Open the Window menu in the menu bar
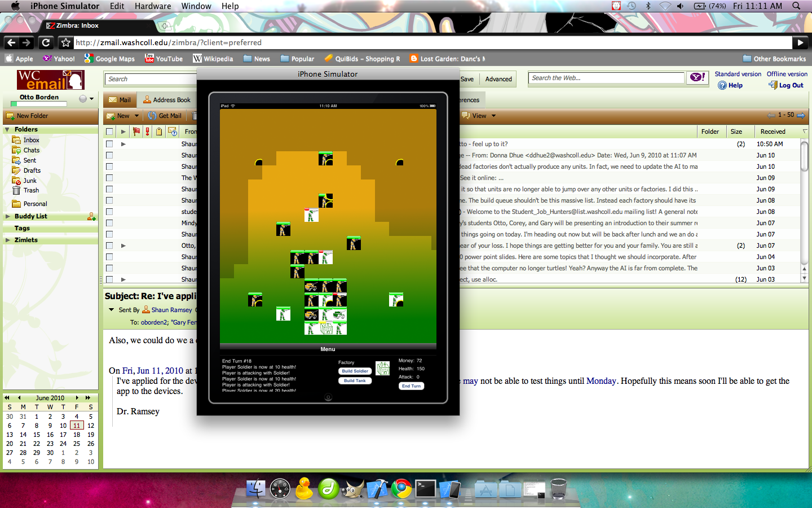Screen dimensions: 812x508 pyautogui.click(x=196, y=6)
